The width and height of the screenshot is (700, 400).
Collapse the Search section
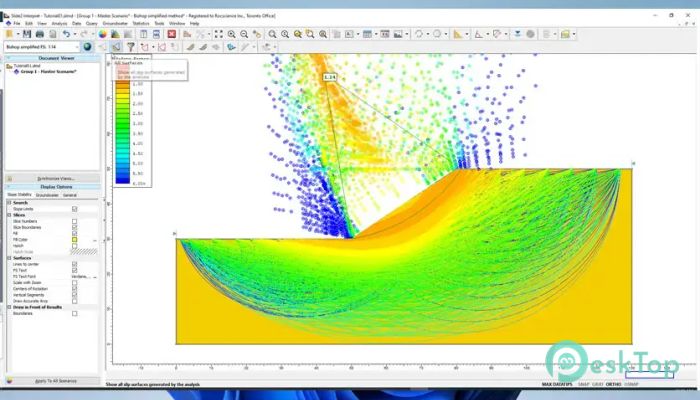pos(9,203)
